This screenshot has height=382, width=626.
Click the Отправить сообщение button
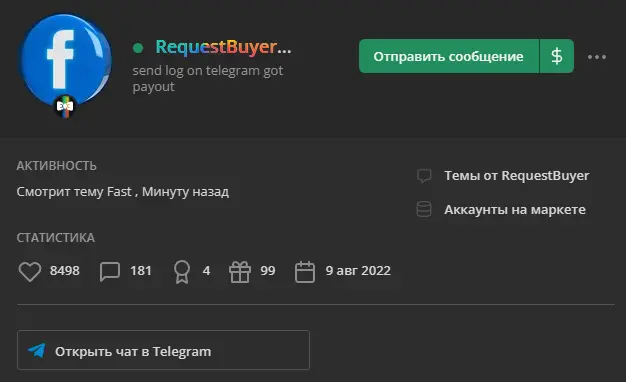point(449,56)
